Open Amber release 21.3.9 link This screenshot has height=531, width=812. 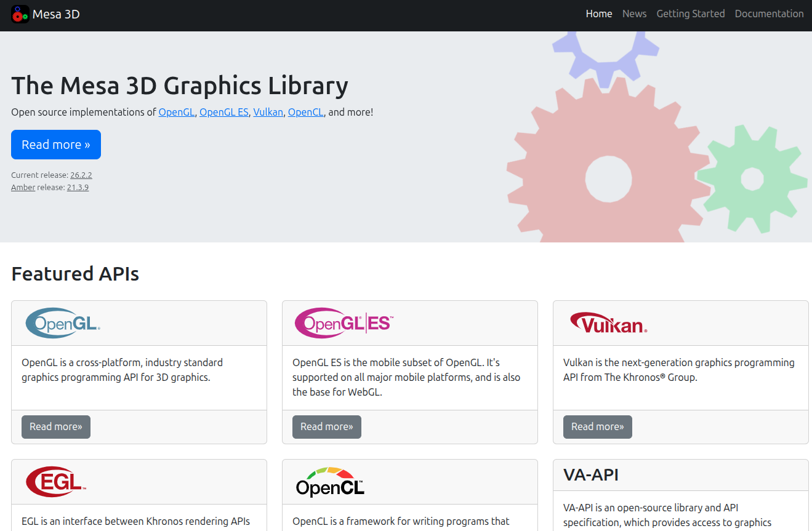click(78, 188)
